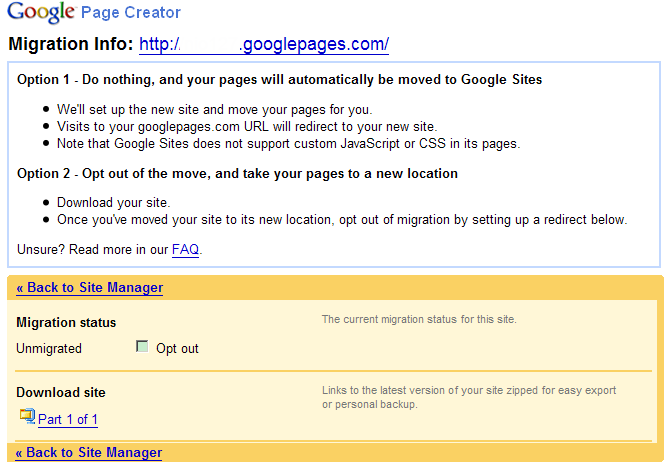670x463 pixels.
Task: Click 'Download your site.' bullet text
Action: point(114,202)
